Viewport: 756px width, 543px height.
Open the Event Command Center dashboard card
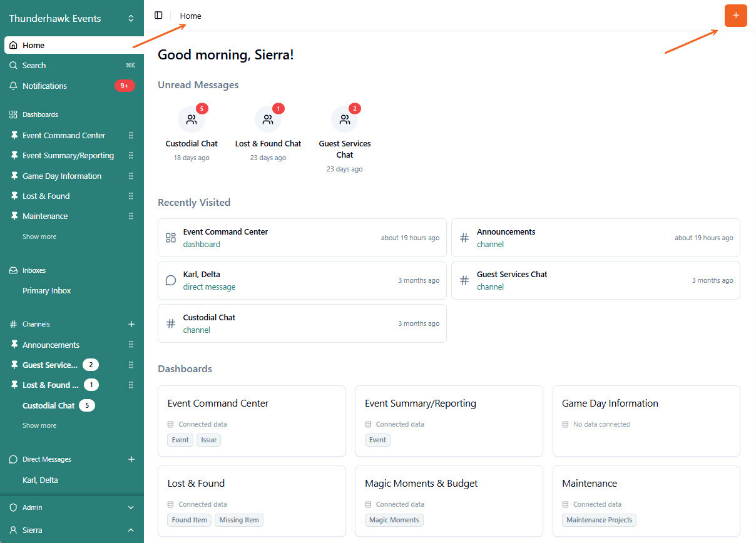(252, 421)
